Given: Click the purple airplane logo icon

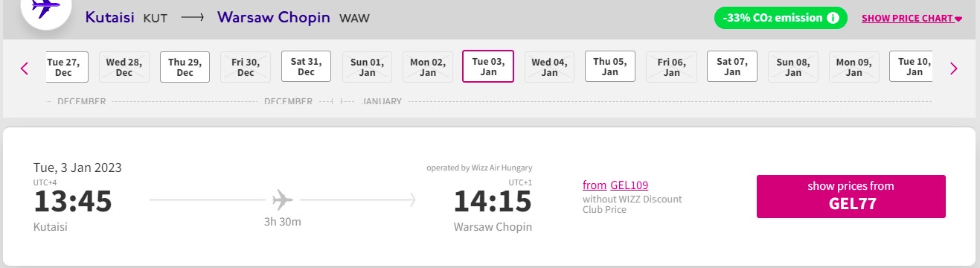Looking at the screenshot, I should (x=46, y=9).
